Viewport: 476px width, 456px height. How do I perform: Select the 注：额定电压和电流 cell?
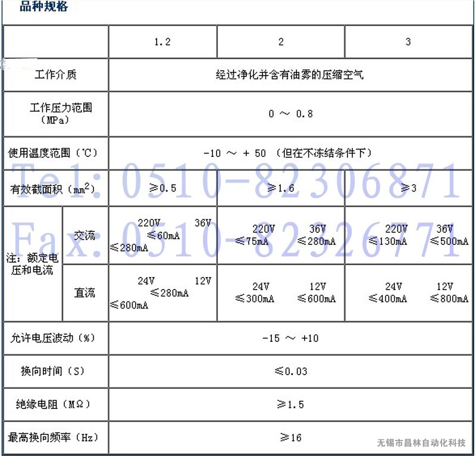(33, 264)
